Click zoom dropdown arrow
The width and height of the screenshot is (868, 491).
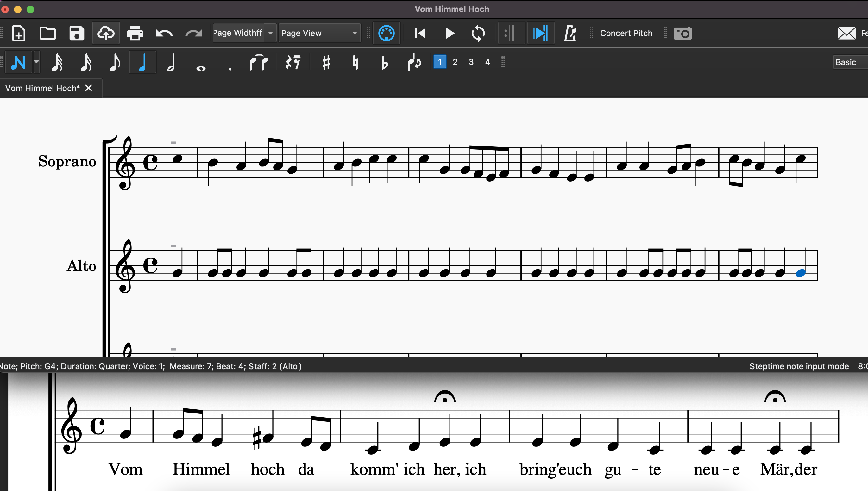(x=270, y=33)
